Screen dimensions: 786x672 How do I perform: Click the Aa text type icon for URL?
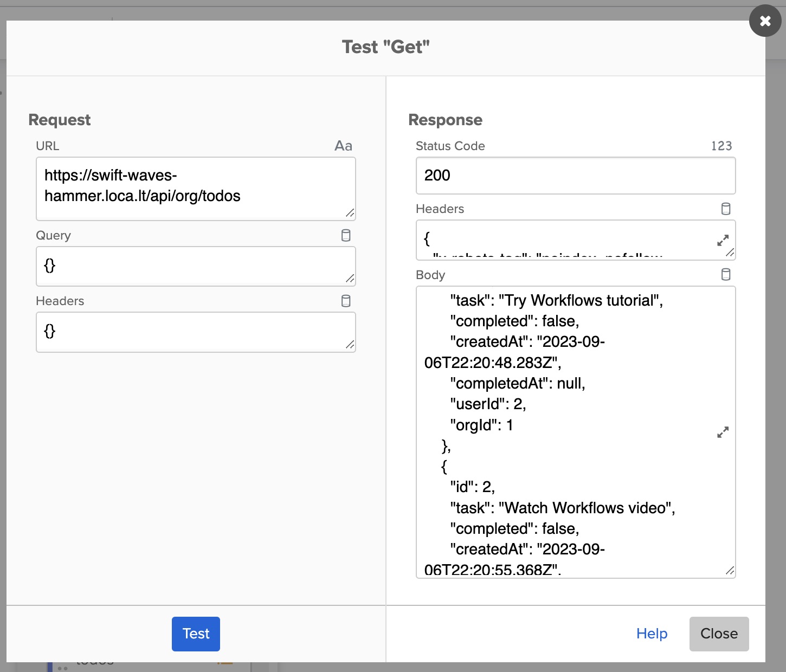click(343, 146)
